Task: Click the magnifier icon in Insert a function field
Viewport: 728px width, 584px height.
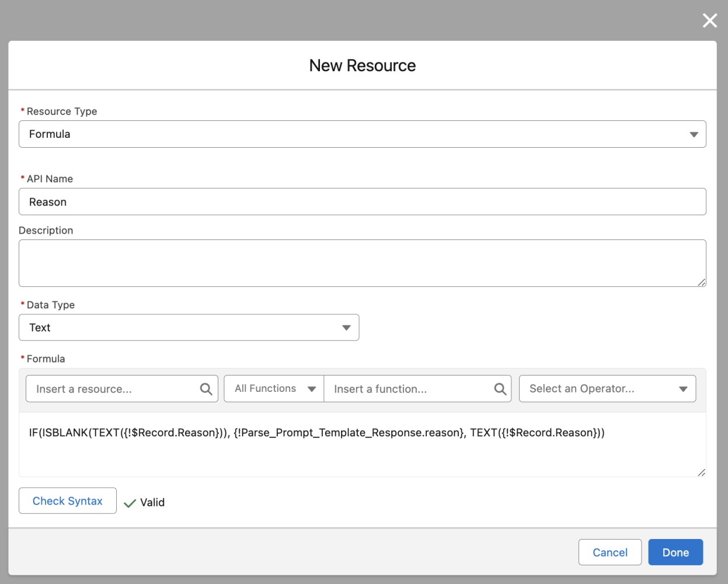Action: pyautogui.click(x=499, y=388)
